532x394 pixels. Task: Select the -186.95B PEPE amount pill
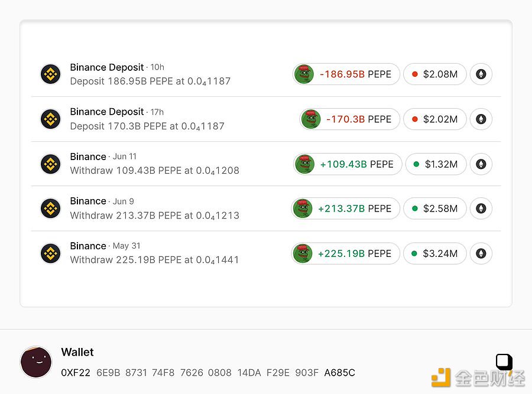[x=346, y=74]
